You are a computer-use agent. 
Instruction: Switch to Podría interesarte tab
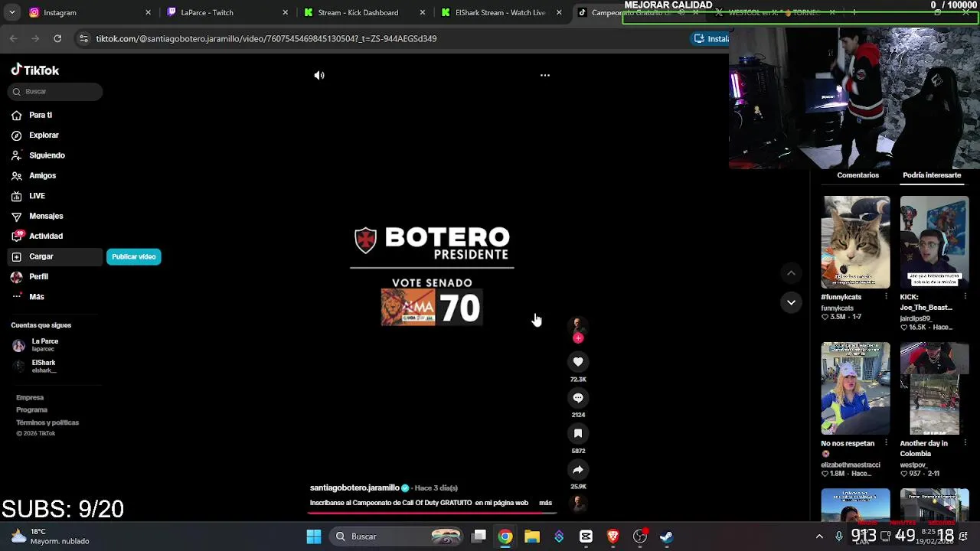pyautogui.click(x=932, y=175)
